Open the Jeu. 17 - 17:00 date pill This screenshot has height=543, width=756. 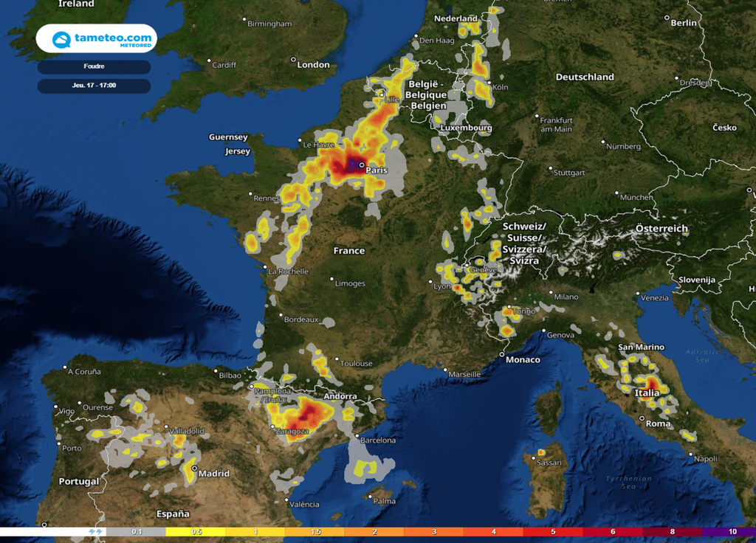click(x=94, y=86)
